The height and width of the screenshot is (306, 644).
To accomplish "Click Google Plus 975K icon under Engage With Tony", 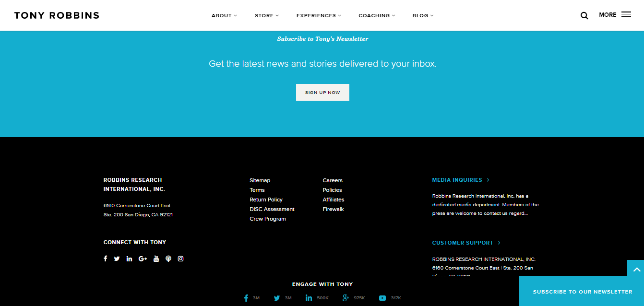I will [x=346, y=298].
